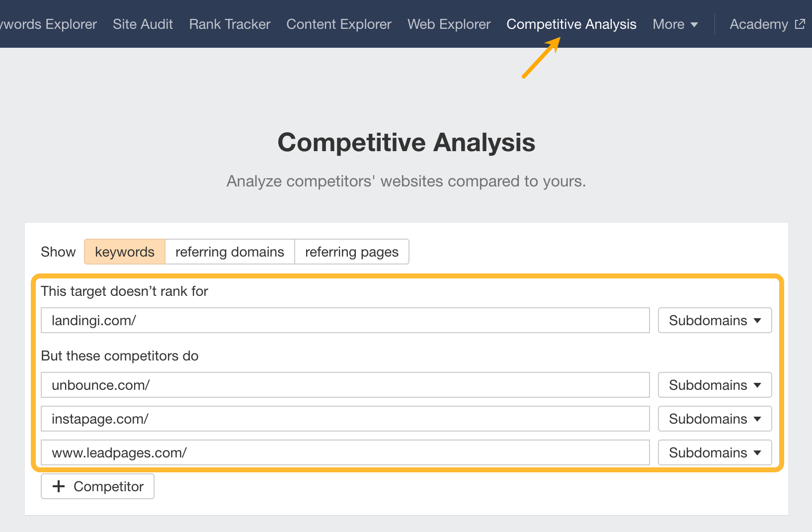Open Subdomains dropdown for instapage.com
812x532 pixels.
[714, 419]
